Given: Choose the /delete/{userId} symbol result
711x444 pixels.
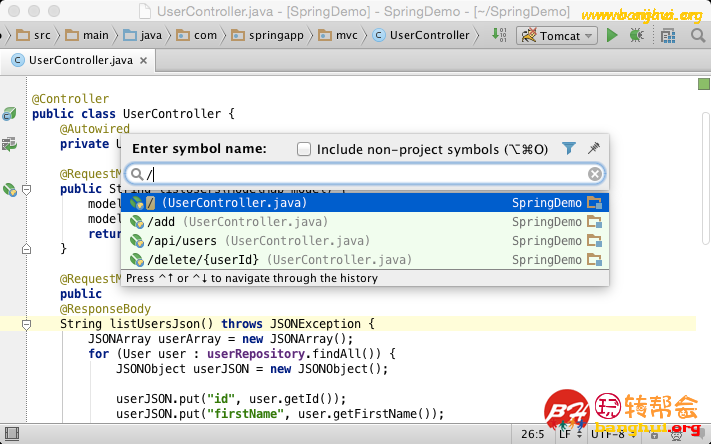Looking at the screenshot, I should click(x=365, y=260).
